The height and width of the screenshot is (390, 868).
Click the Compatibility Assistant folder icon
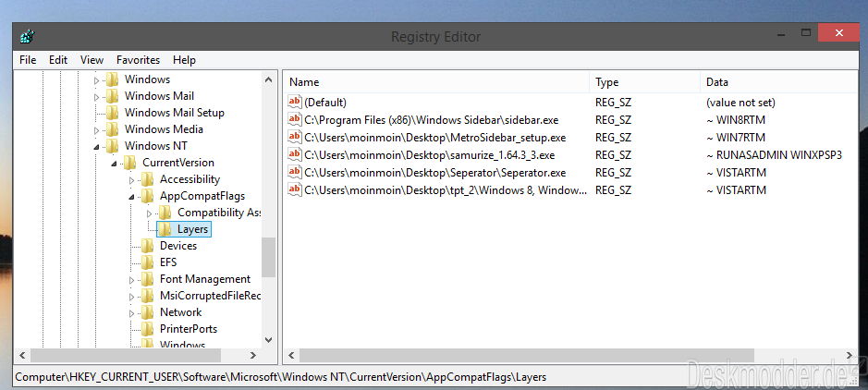pos(165,213)
